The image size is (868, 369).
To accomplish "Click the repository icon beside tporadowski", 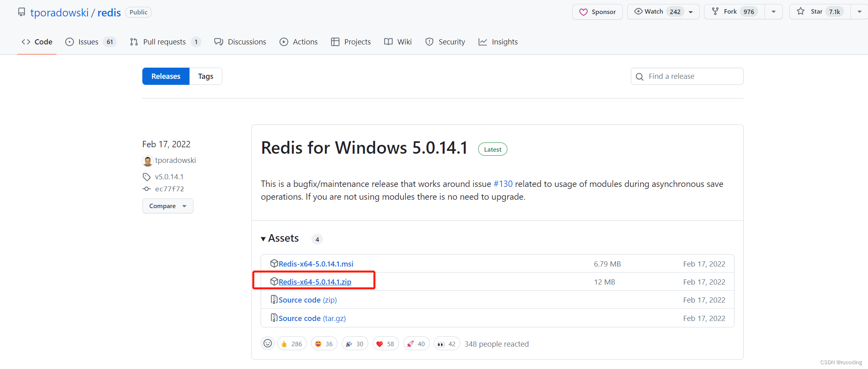I will tap(22, 12).
